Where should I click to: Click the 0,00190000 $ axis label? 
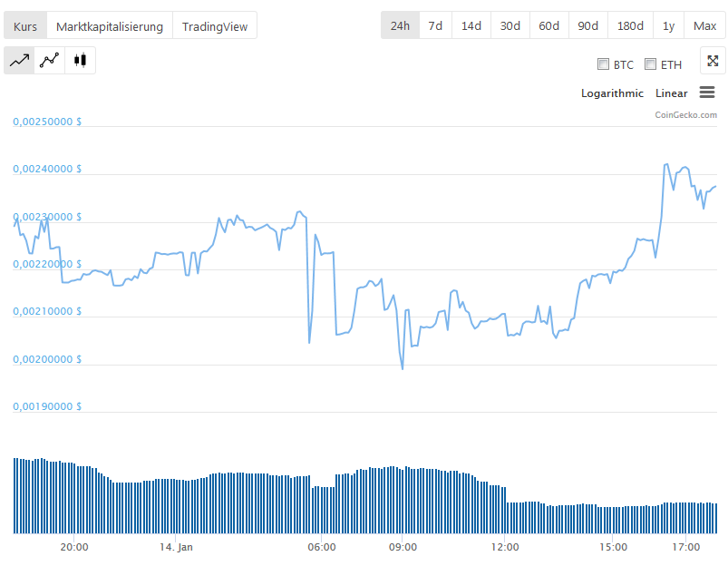[x=47, y=406]
